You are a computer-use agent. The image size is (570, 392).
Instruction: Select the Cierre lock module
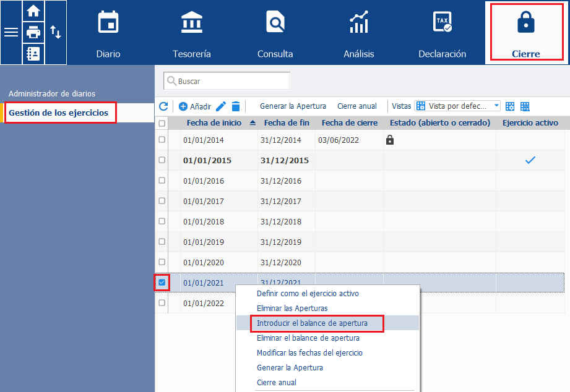526,34
